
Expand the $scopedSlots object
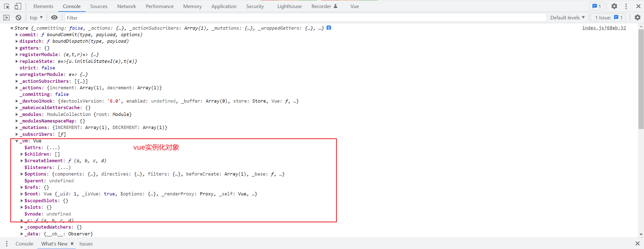(22, 201)
